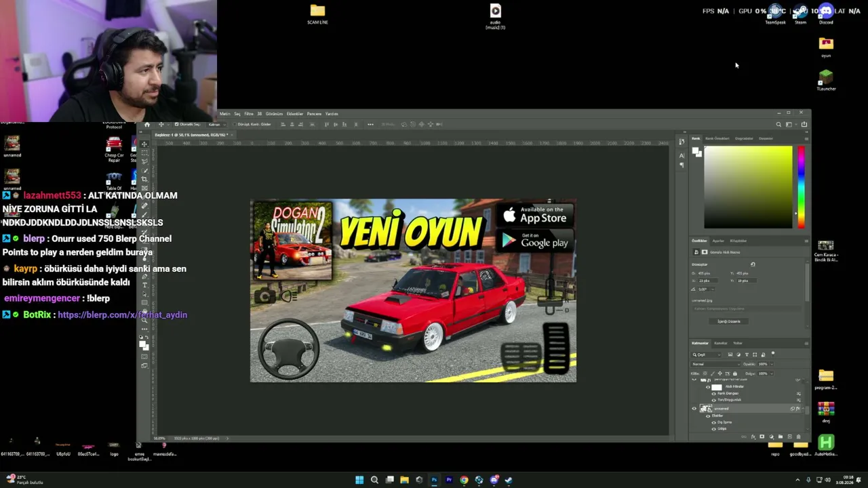868x488 pixels.
Task: Open the Filtre menu
Action: click(249, 114)
